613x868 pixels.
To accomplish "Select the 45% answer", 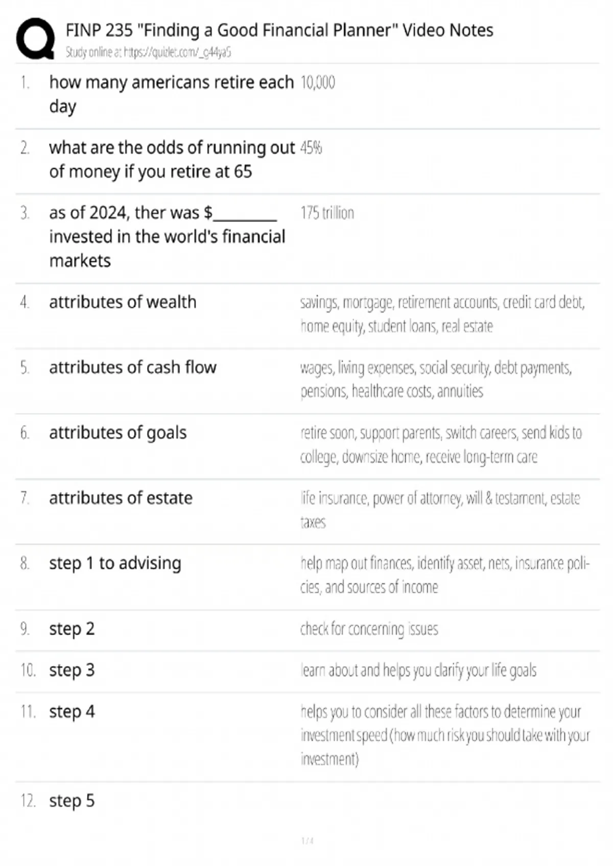I will [x=311, y=148].
